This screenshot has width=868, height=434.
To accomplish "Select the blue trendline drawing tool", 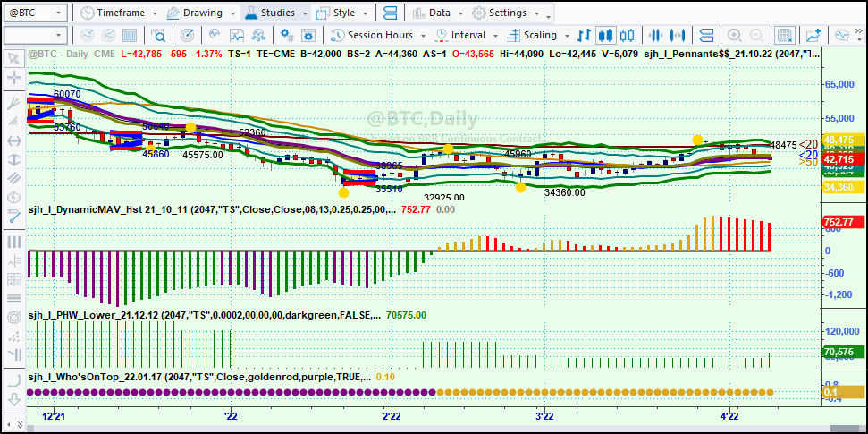I will pyautogui.click(x=15, y=217).
